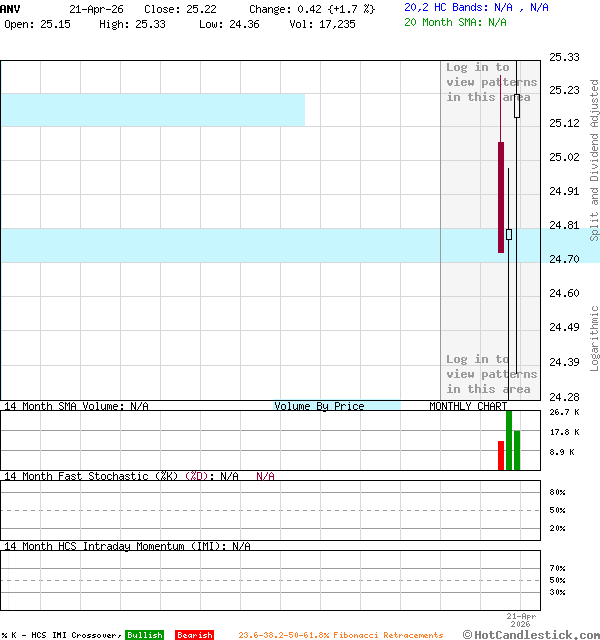Click the red volume bar
The height and width of the screenshot is (640, 600).
[501, 455]
